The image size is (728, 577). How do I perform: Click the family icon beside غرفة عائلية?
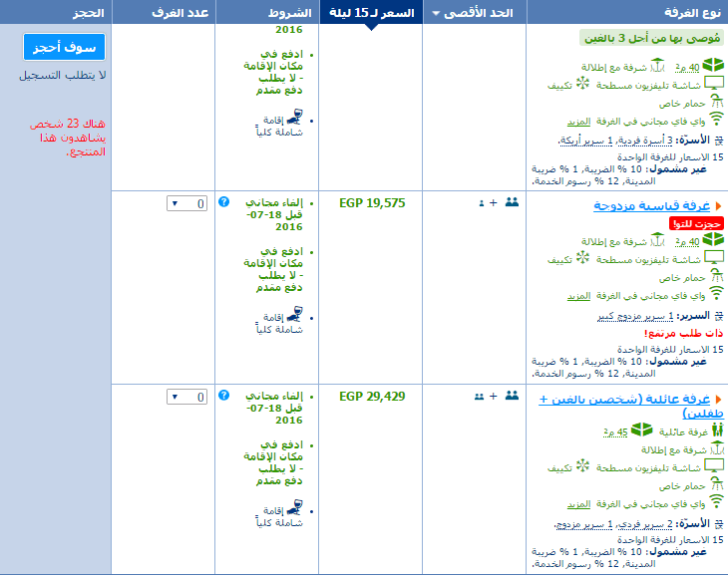[718, 431]
